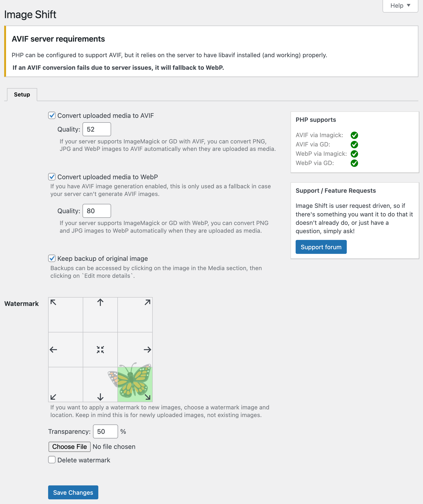Image resolution: width=423 pixels, height=504 pixels.
Task: Select top-right watermark position arrow
Action: tap(147, 302)
